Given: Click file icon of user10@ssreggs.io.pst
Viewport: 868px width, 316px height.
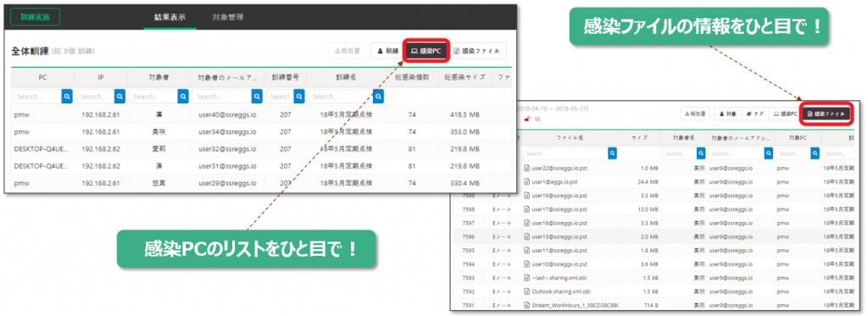Looking at the screenshot, I should pyautogui.click(x=527, y=263).
